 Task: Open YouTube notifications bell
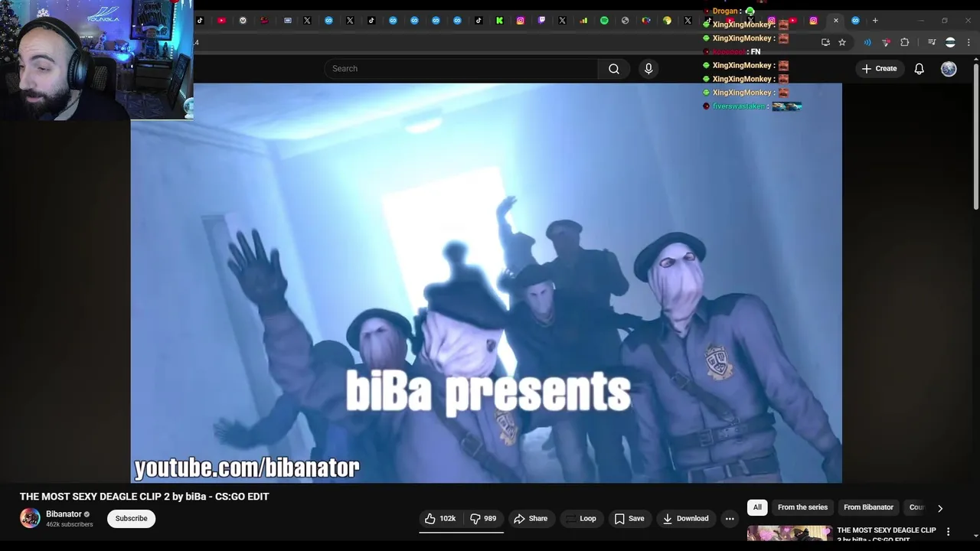pos(919,69)
